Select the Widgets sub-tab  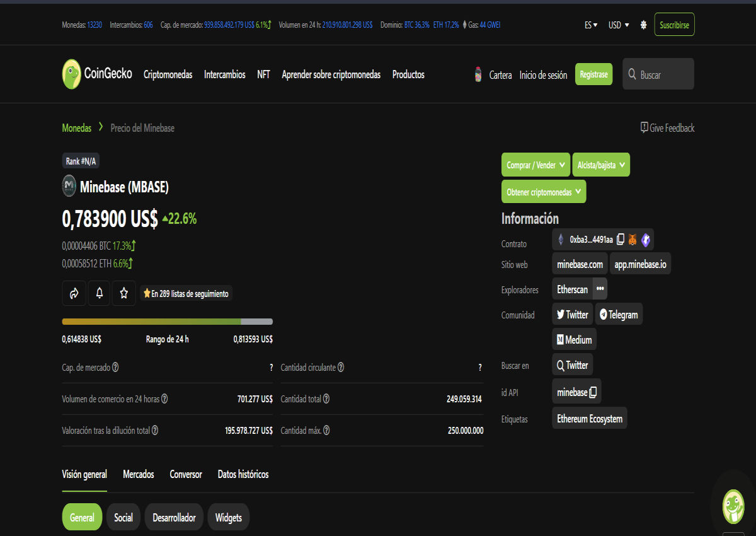tap(229, 517)
